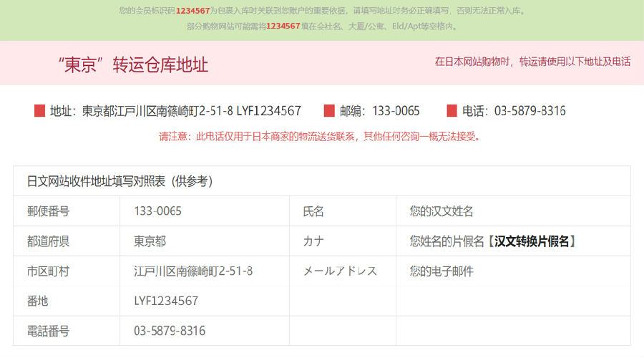Click the LYF1234567 value in 番地 row
The image size is (644, 358).
(166, 301)
